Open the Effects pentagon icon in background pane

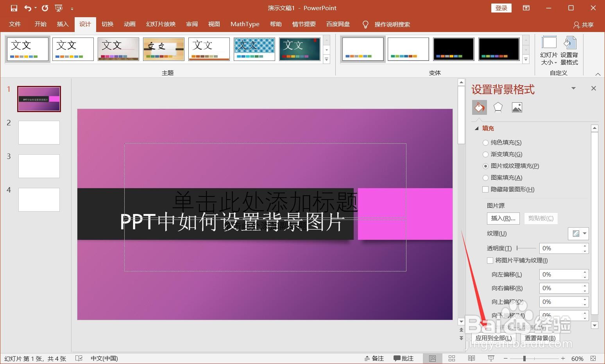point(498,107)
